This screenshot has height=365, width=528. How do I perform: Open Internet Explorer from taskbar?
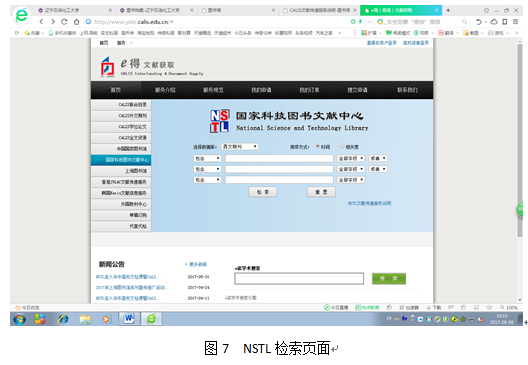click(x=63, y=319)
